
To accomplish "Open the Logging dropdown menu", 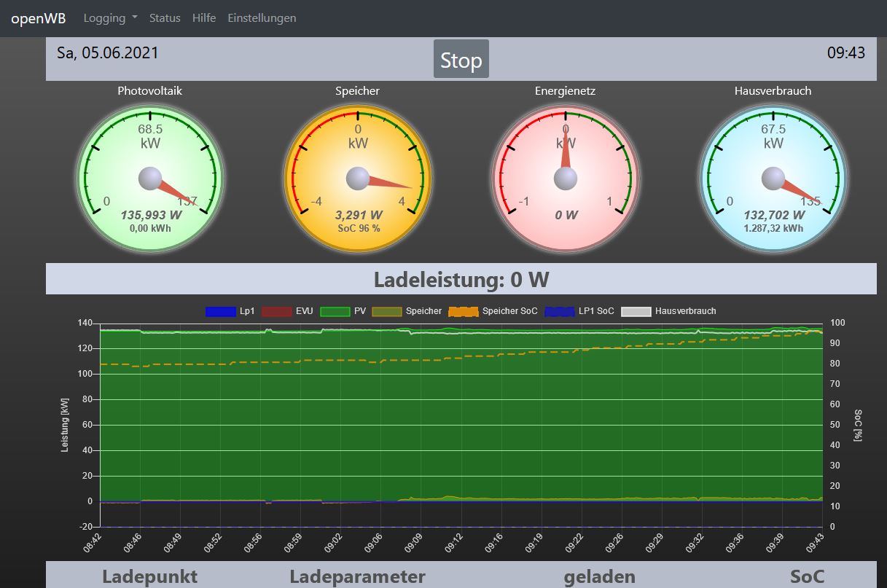I will point(110,18).
